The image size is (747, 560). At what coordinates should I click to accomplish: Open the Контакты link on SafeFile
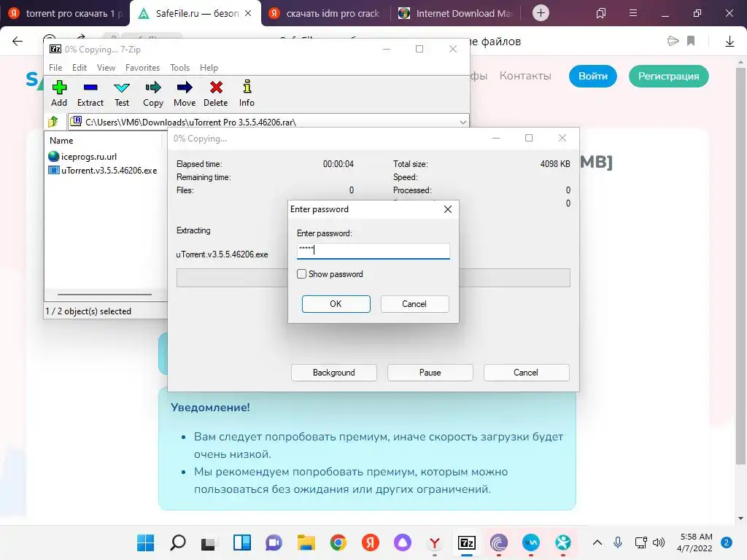click(x=525, y=76)
